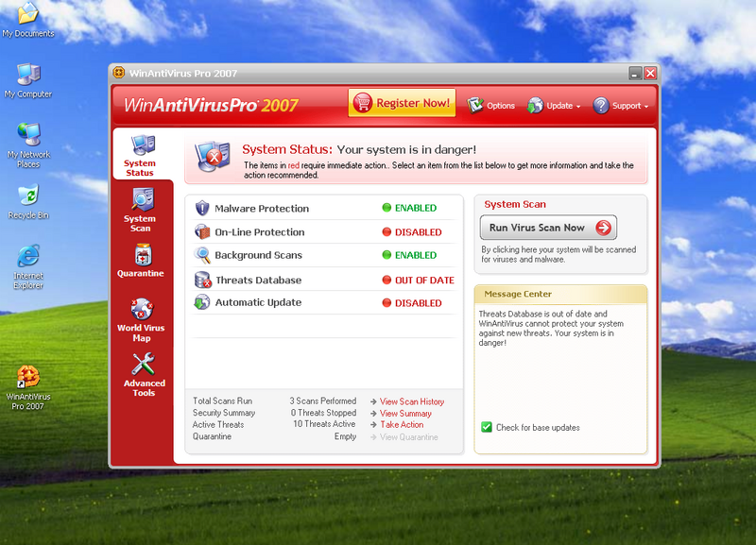
Task: Open the View Scan History link
Action: 412,401
